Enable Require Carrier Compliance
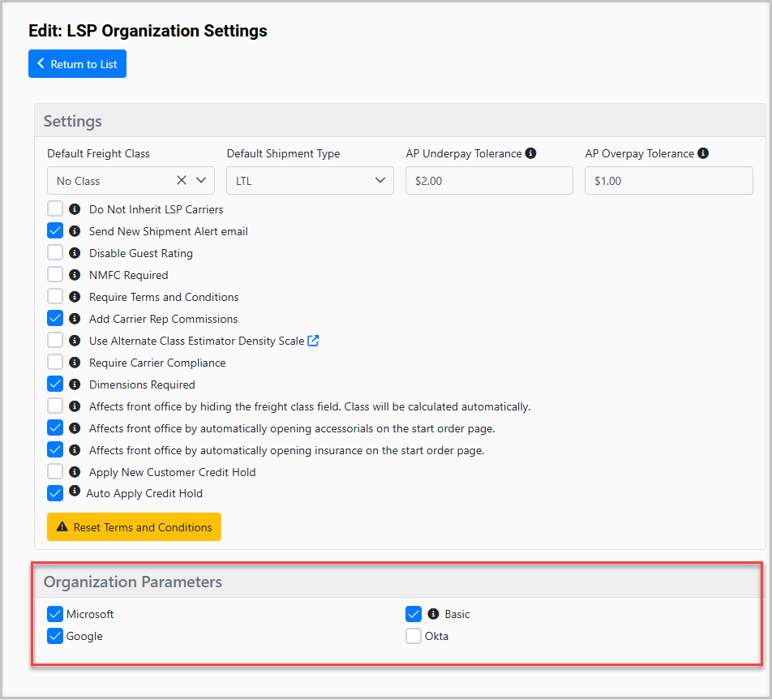This screenshot has width=772, height=700. pos(54,362)
